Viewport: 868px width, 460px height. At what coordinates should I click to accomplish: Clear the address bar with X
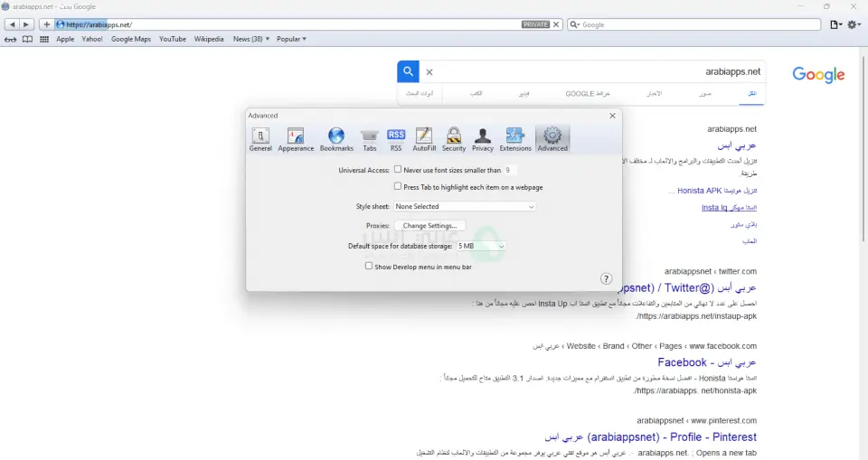pyautogui.click(x=556, y=24)
